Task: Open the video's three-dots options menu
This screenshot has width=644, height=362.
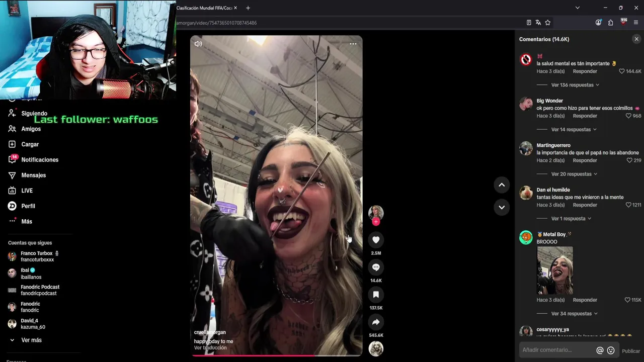Action: [x=353, y=44]
